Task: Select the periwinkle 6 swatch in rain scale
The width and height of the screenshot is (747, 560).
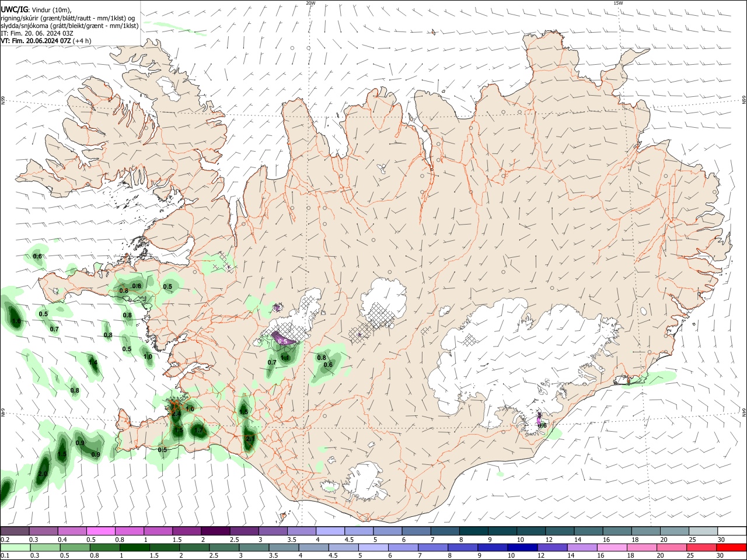Action: click(403, 548)
